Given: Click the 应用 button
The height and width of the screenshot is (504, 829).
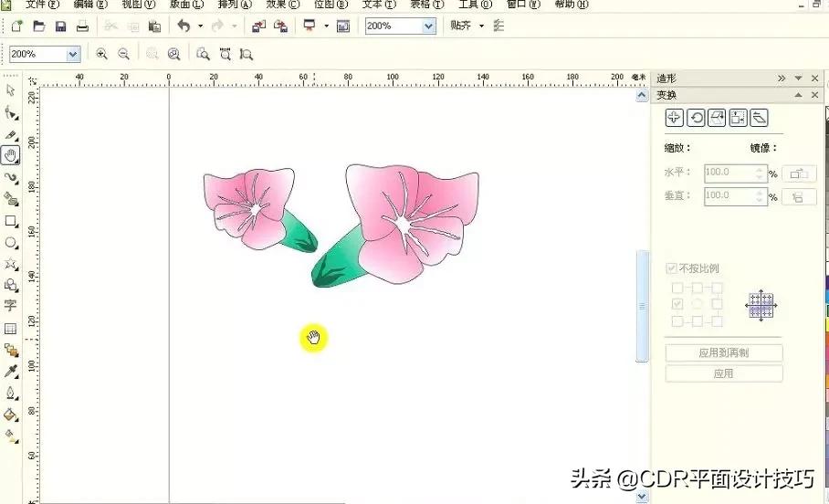Looking at the screenshot, I should (x=723, y=373).
